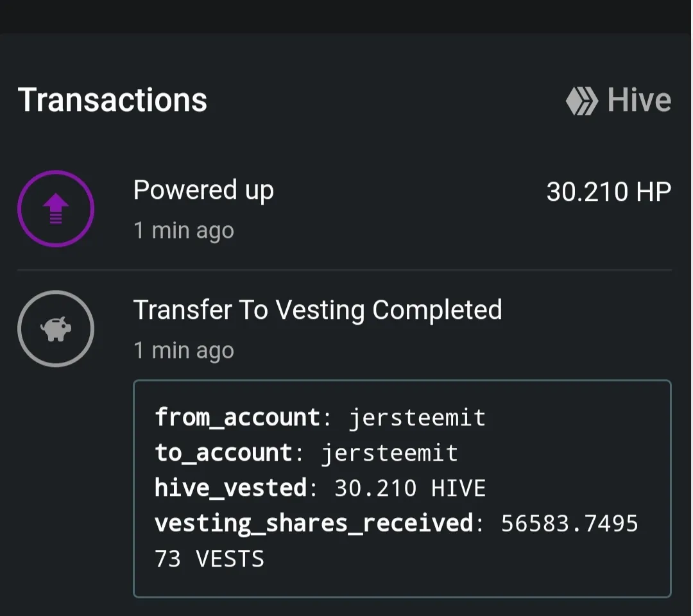Click the to_account jersteemit value
Viewport: 693px width, 616px height.
point(389,453)
